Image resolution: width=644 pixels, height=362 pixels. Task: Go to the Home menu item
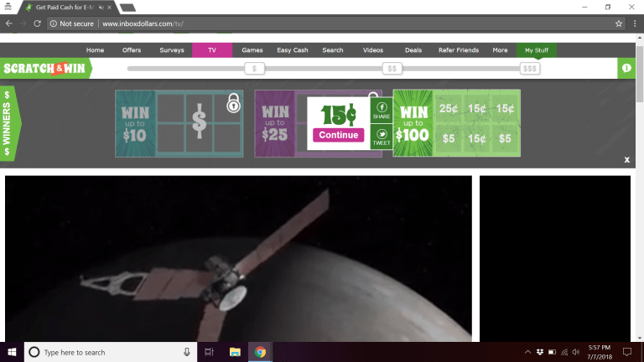coord(95,50)
